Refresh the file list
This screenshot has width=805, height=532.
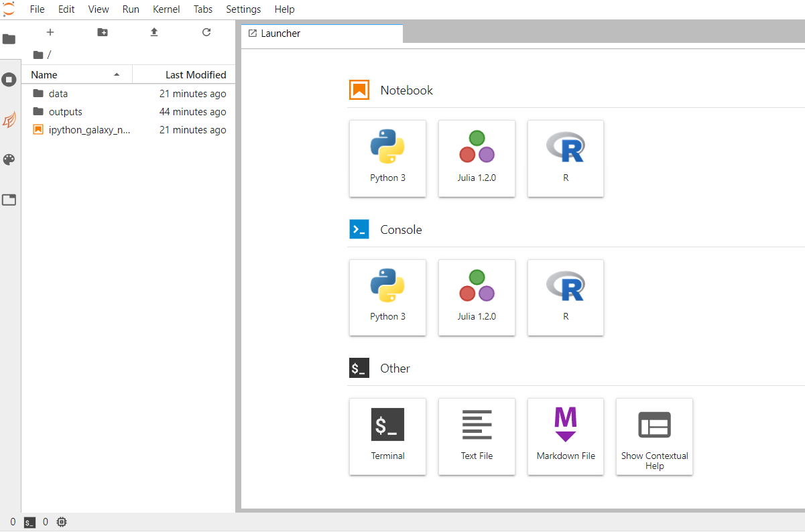[x=206, y=32]
